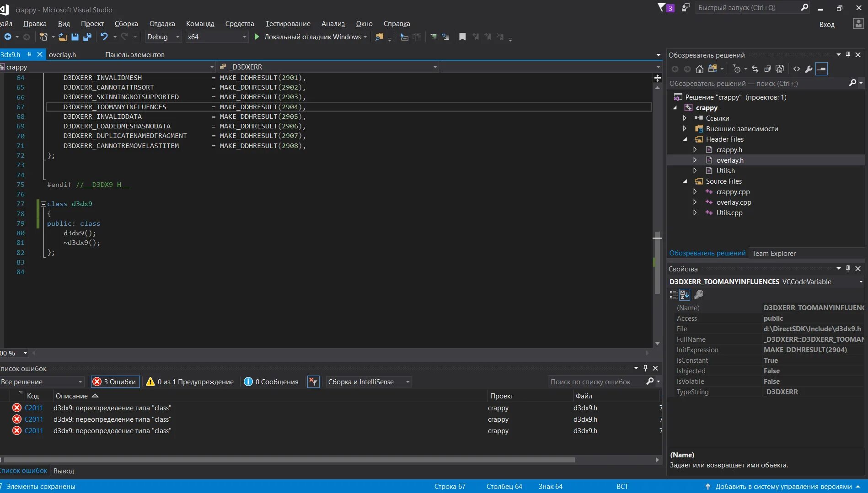Open properties wrench in Solution Explorer

(x=809, y=69)
